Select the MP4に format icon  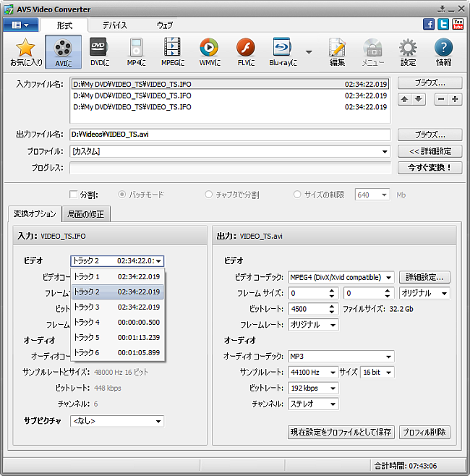[136, 51]
